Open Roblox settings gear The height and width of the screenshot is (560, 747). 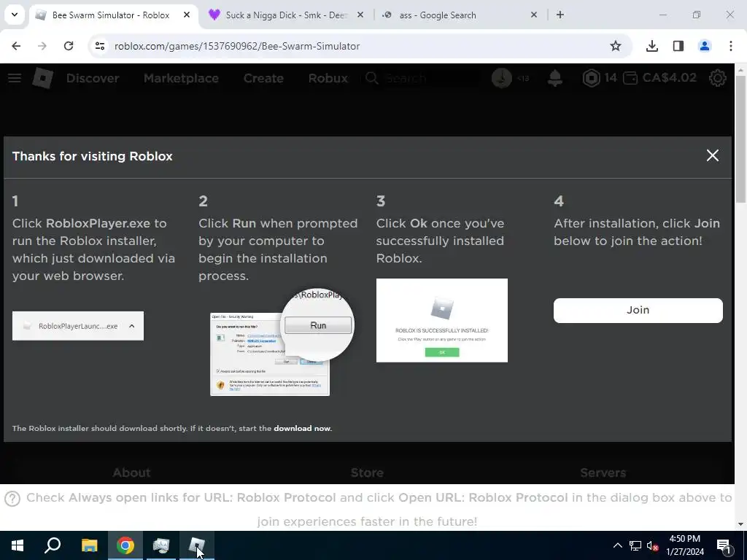[718, 78]
